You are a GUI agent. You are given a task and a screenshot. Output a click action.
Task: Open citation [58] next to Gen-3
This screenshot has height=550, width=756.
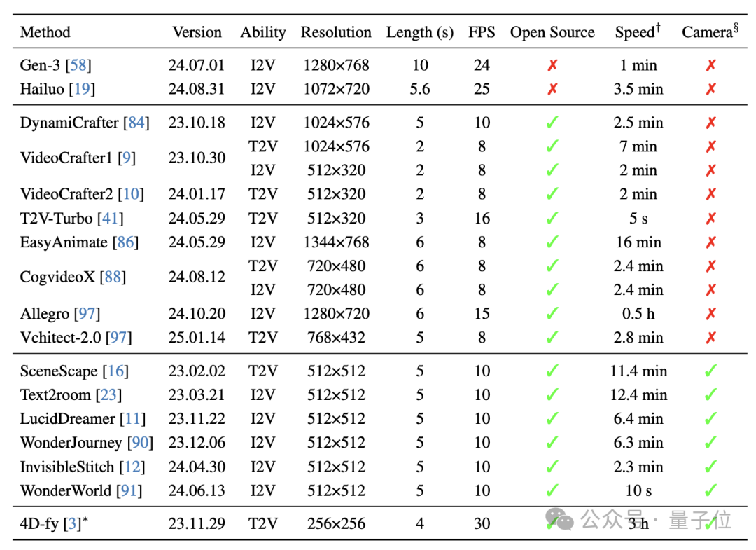click(x=78, y=64)
